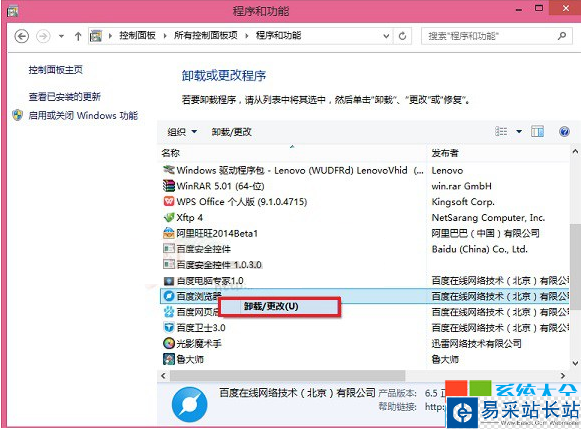Click the 百度卫士3.0 shield icon
Screen dimensions: 581x429
169,327
